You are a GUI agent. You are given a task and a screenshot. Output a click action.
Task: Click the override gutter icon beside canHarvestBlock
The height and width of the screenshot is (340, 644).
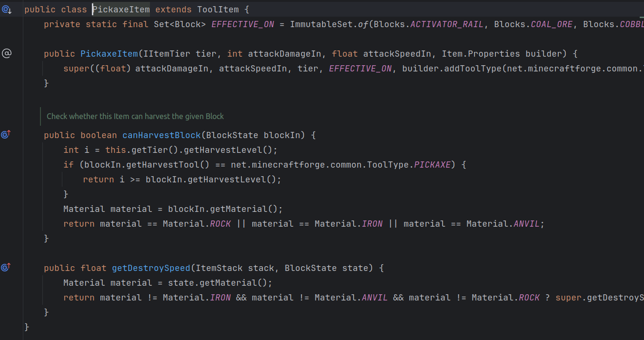point(6,135)
